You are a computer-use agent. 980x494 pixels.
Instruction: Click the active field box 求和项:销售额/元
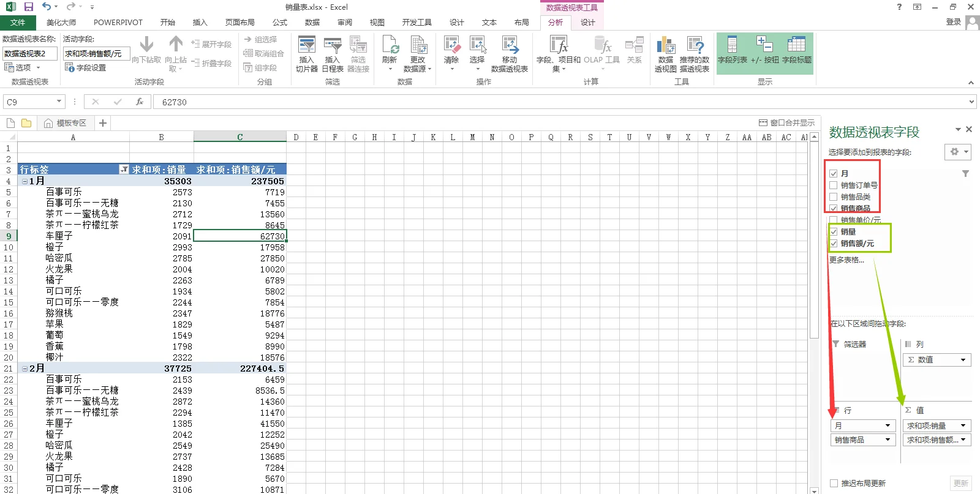coord(97,53)
